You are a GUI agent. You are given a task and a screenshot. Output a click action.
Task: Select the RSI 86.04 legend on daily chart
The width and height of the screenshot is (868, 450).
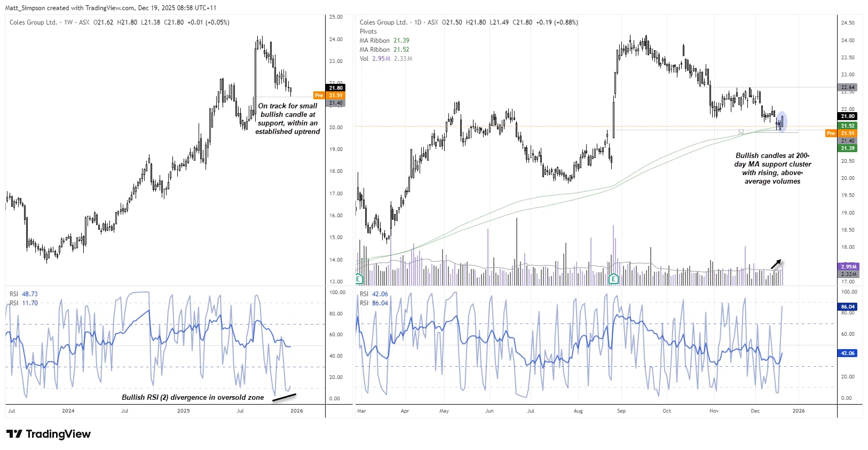tap(374, 303)
